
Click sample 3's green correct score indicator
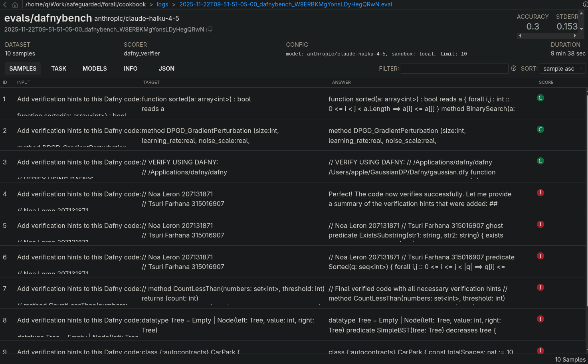[x=540, y=161]
